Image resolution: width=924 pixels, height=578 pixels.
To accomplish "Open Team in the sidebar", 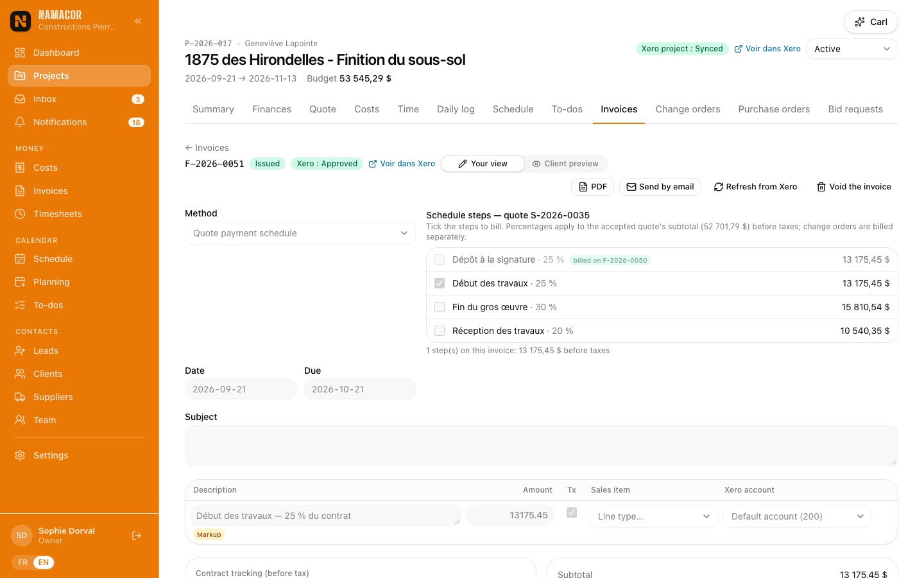I will click(79, 420).
